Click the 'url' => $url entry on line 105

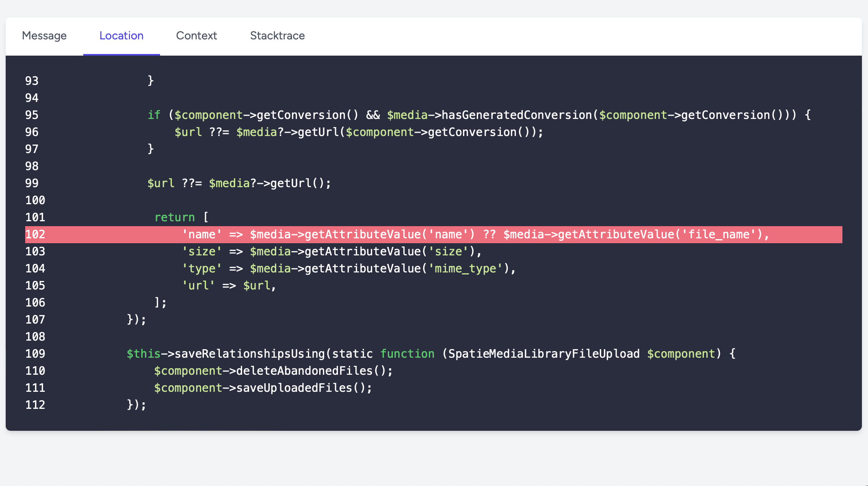coord(229,285)
